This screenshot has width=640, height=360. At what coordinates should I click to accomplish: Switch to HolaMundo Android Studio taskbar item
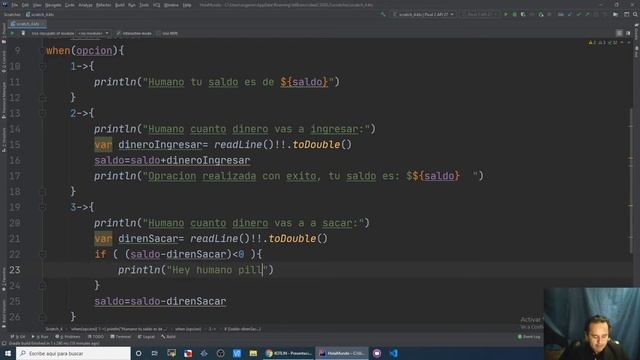click(x=342, y=353)
